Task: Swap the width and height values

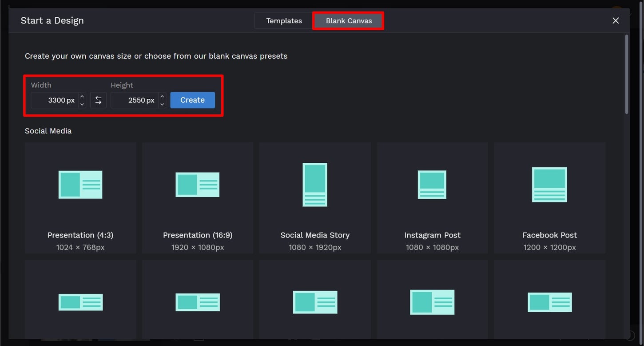Action: click(x=98, y=100)
